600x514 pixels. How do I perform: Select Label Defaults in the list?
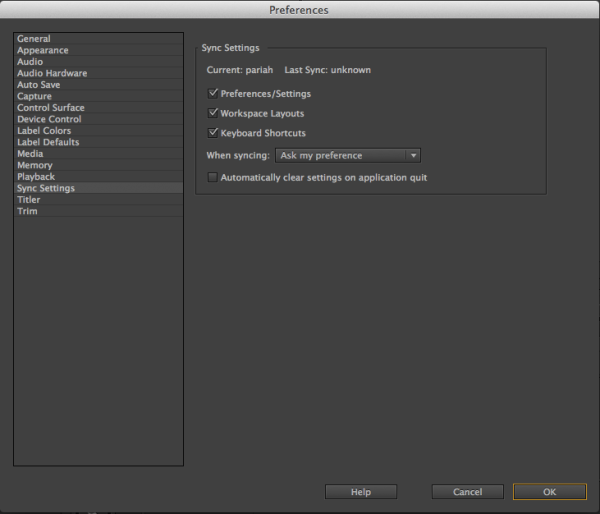point(98,142)
